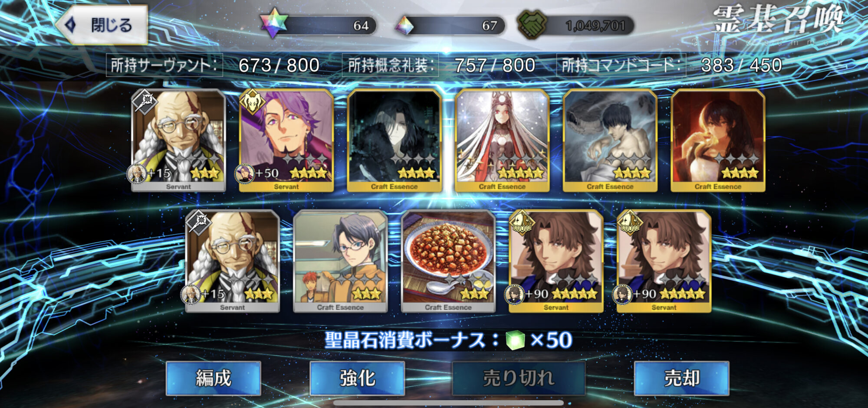Screen dimensions: 868x408
Task: Tap the 閉じる close button
Action: click(x=102, y=25)
